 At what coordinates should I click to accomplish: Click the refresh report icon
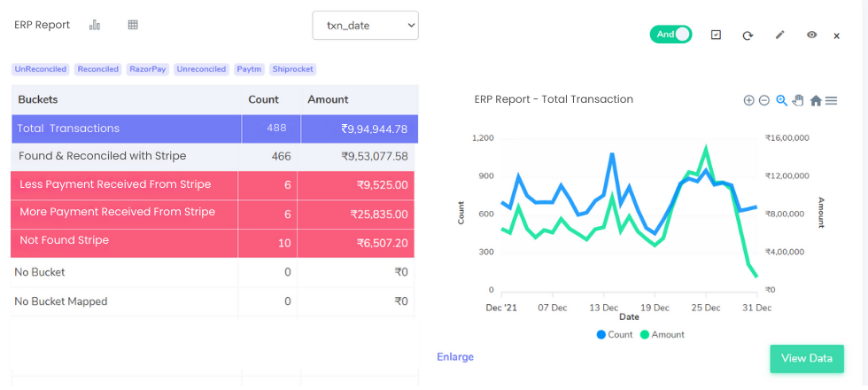click(x=748, y=35)
